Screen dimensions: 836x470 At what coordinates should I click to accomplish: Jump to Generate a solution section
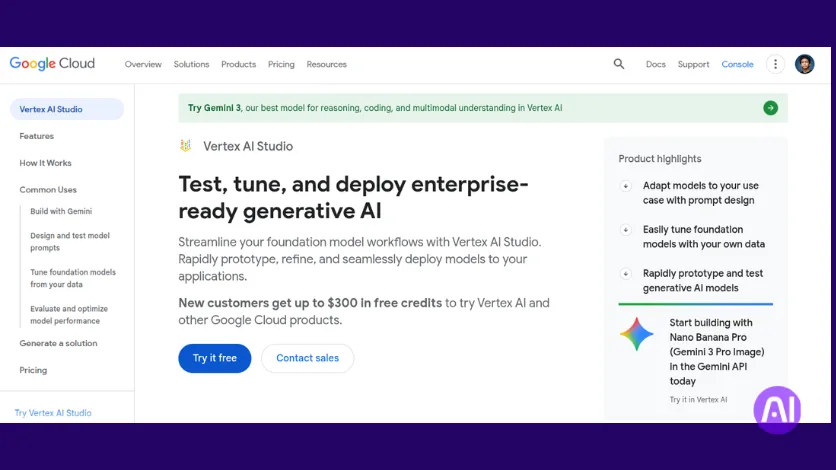[x=58, y=343]
